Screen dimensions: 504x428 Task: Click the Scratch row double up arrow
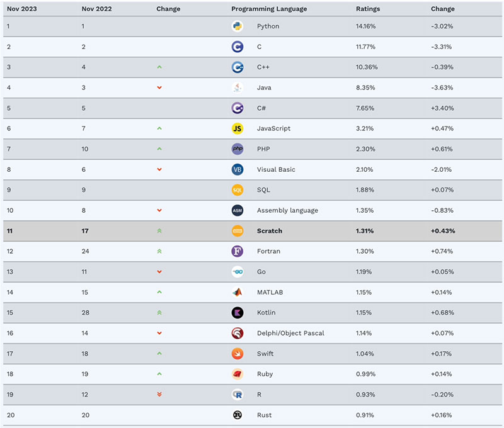[159, 231]
